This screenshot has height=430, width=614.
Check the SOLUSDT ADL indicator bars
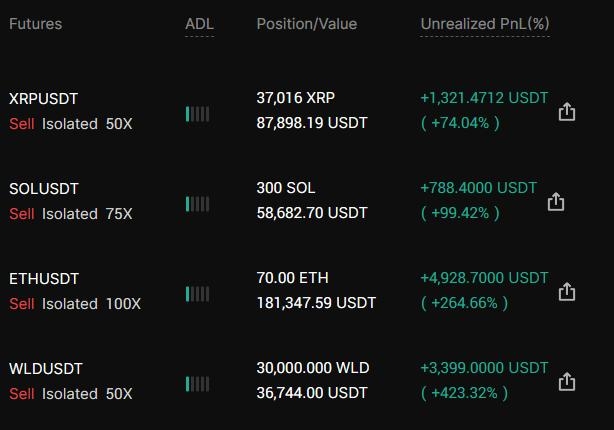198,204
